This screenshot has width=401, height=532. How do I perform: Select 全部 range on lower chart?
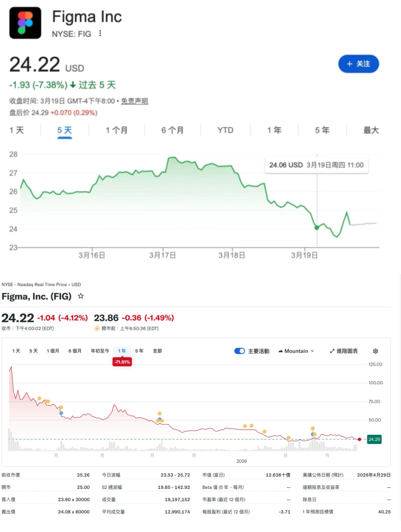tap(157, 351)
